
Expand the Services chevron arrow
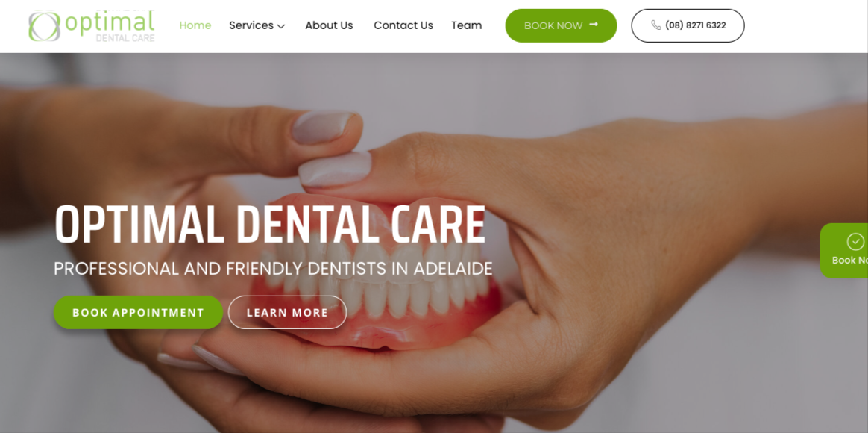click(x=280, y=26)
